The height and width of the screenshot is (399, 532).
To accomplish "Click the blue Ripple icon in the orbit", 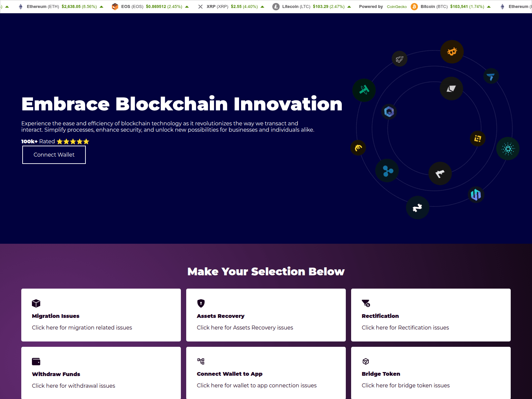I will pyautogui.click(x=387, y=171).
